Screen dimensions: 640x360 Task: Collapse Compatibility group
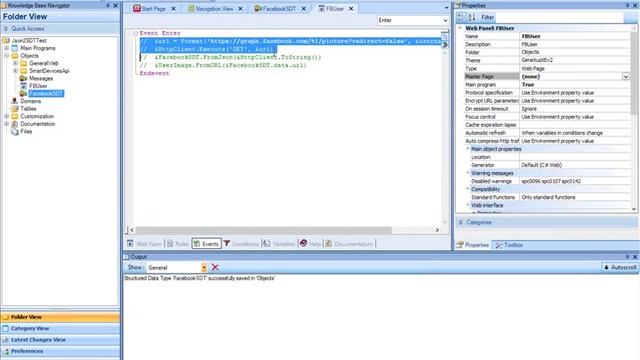tap(468, 189)
